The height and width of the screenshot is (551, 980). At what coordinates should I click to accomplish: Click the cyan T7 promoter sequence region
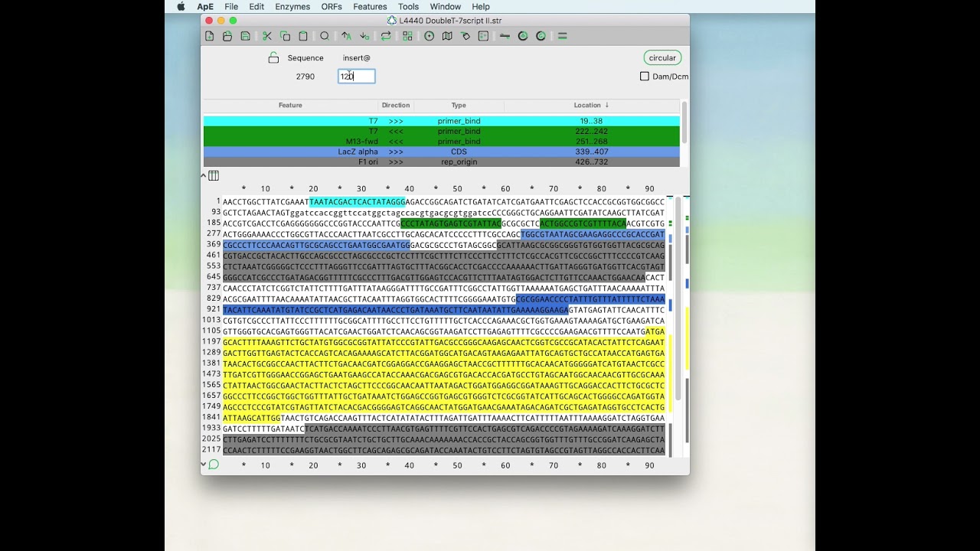pyautogui.click(x=357, y=202)
